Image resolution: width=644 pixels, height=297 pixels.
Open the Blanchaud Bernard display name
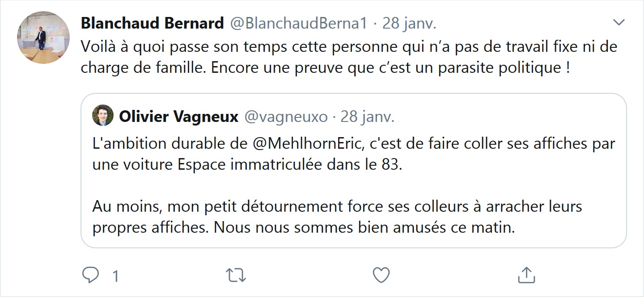click(x=152, y=23)
